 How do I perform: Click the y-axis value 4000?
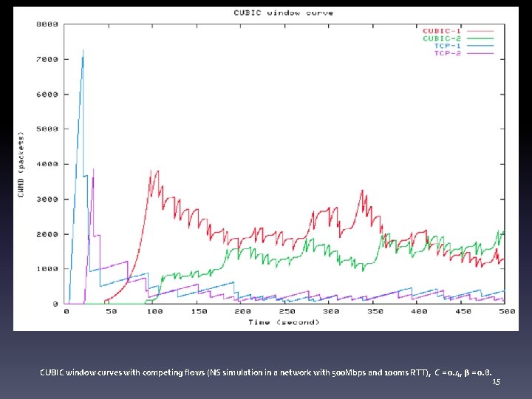coord(47,164)
